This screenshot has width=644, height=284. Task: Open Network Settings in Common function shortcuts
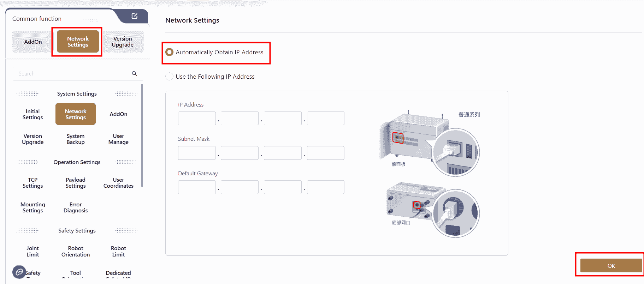[78, 42]
